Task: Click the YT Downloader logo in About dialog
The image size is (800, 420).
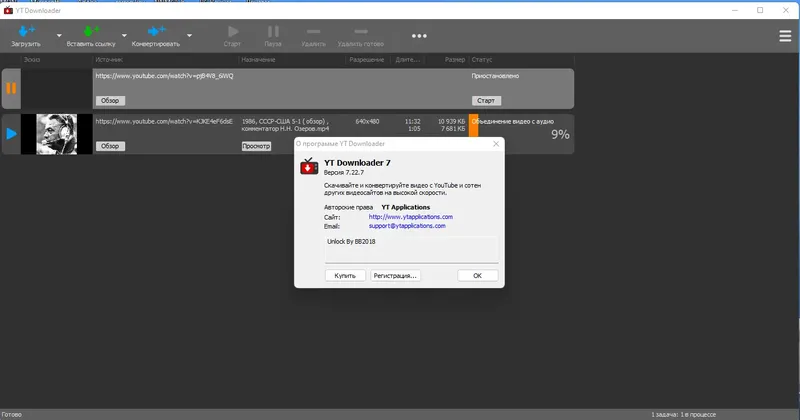Action: pyautogui.click(x=309, y=166)
